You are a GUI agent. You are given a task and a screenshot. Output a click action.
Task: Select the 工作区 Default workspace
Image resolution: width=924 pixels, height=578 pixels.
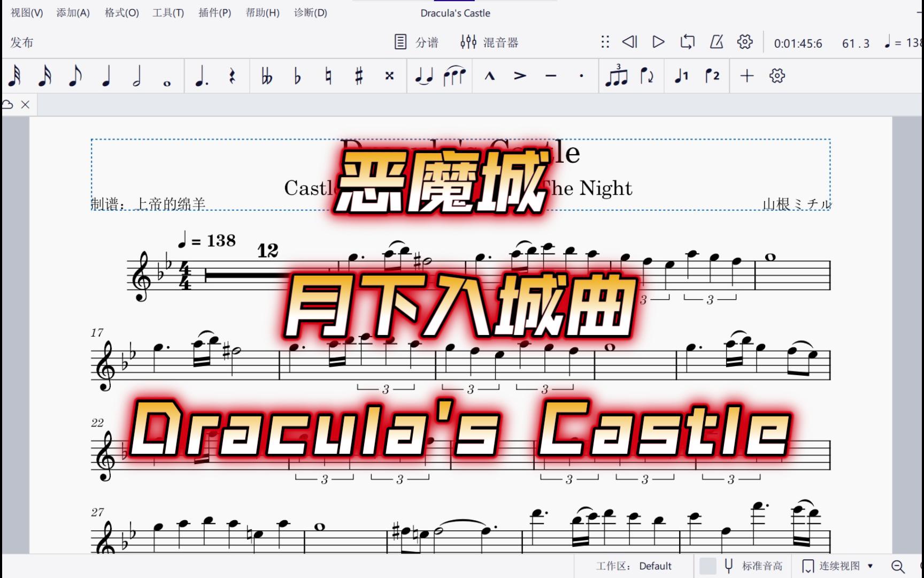tap(634, 566)
